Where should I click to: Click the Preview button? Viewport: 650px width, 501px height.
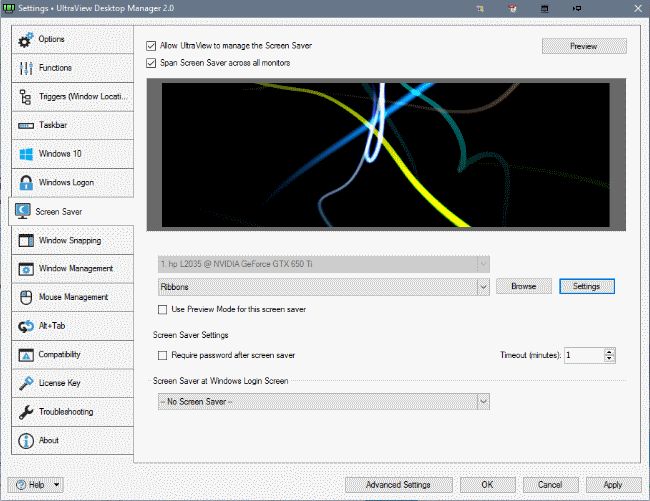point(583,46)
